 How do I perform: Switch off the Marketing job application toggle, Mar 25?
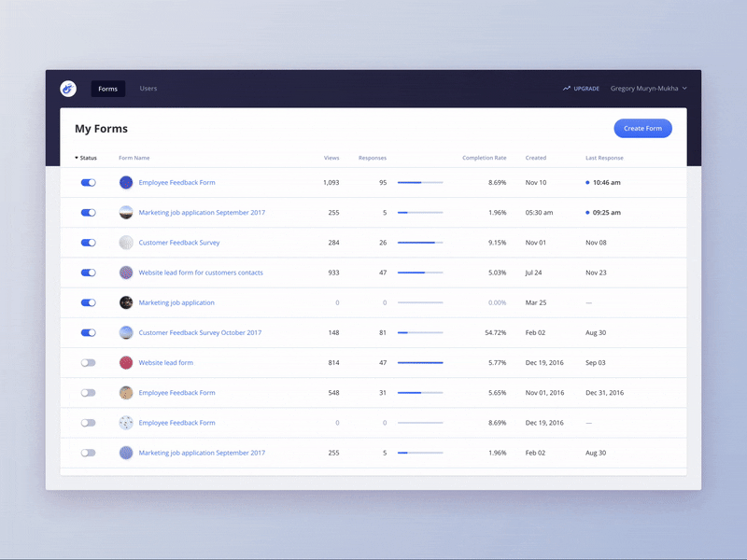88,302
